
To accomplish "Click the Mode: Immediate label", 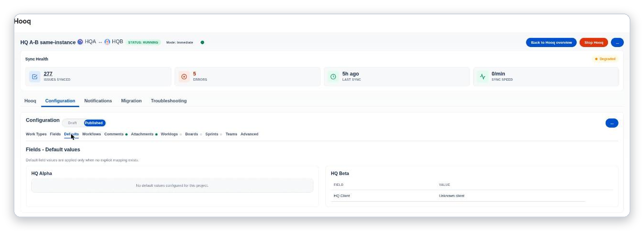I will tap(179, 42).
